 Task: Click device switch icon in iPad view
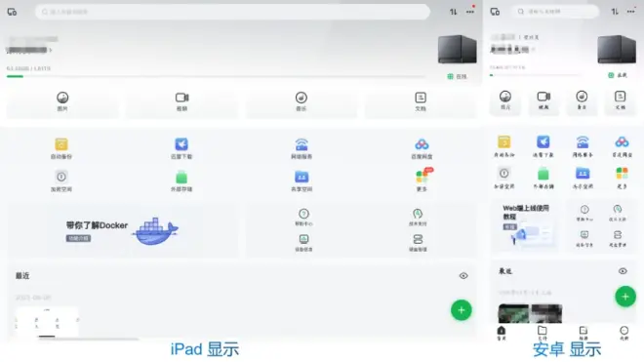[12, 12]
